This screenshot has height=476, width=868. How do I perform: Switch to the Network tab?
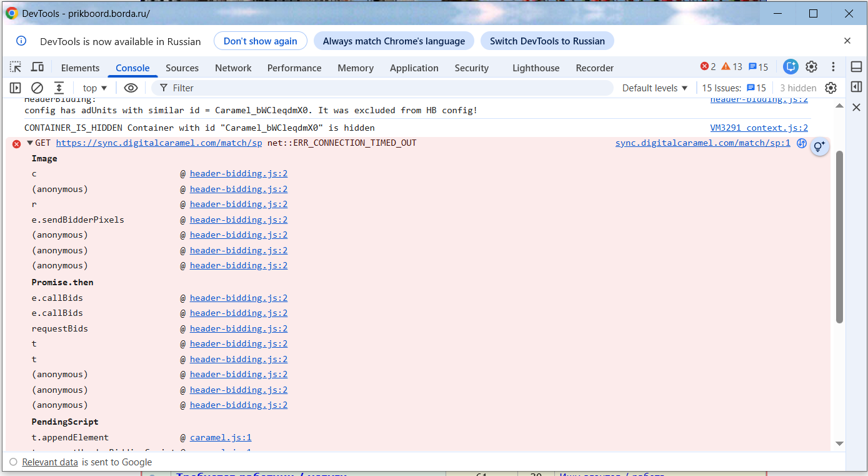click(x=233, y=68)
